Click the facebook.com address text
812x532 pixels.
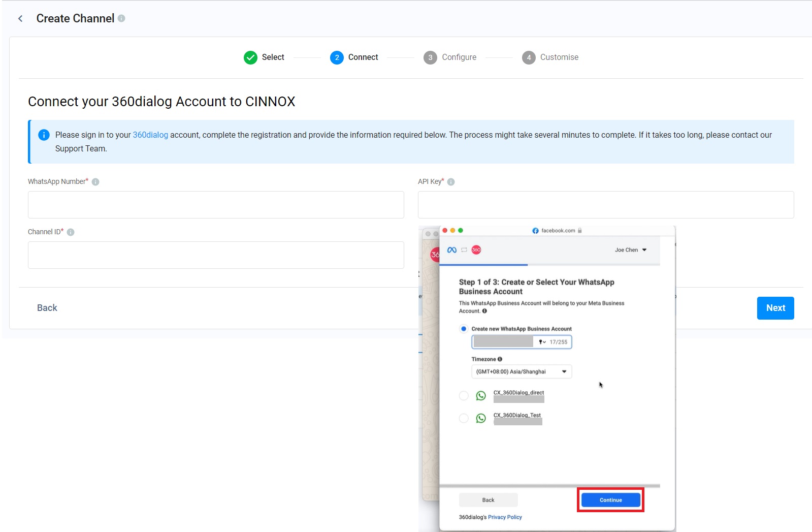[x=558, y=231]
